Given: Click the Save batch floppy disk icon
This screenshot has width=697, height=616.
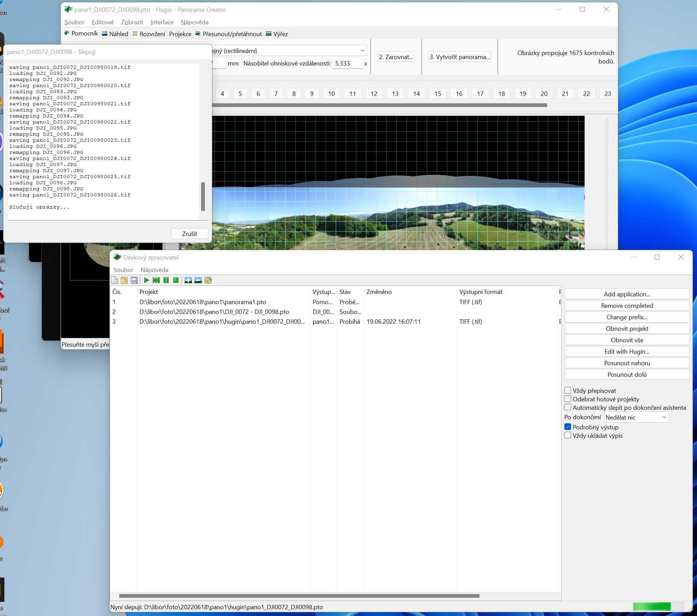Looking at the screenshot, I should [134, 280].
